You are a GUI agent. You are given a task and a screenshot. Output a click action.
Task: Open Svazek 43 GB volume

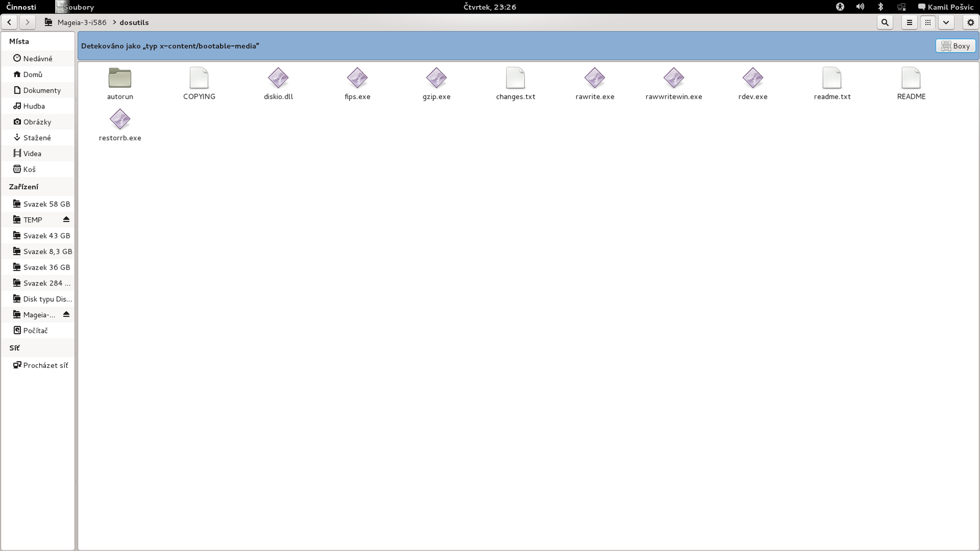coord(38,236)
